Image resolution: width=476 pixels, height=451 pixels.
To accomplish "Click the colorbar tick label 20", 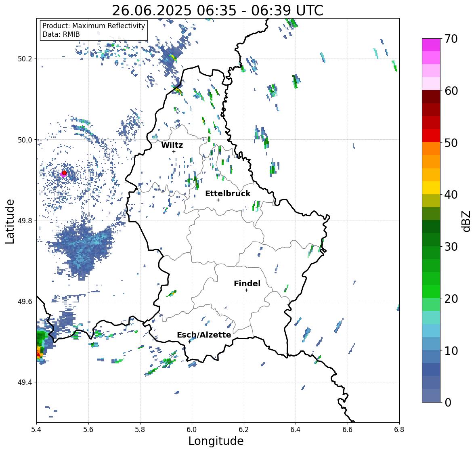I will coord(451,299).
